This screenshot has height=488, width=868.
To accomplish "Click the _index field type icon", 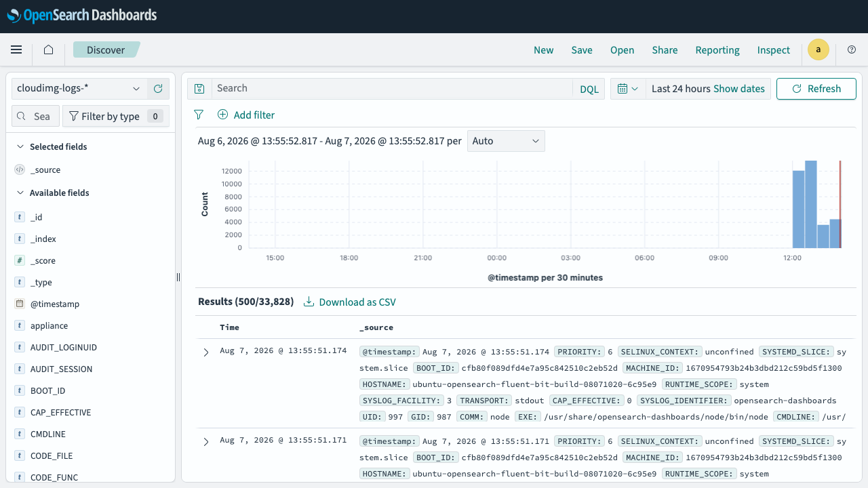I will click(x=20, y=239).
